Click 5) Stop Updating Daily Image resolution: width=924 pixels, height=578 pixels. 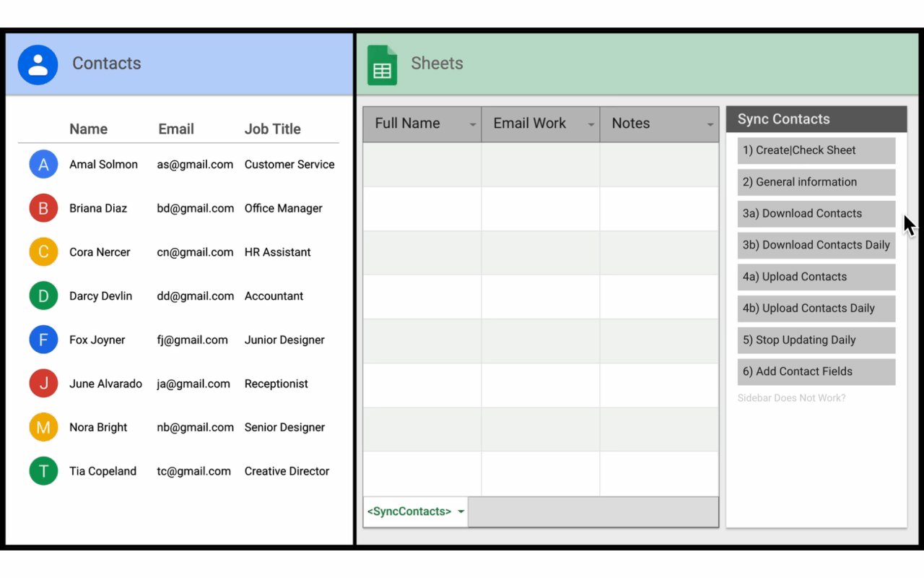[x=816, y=340]
